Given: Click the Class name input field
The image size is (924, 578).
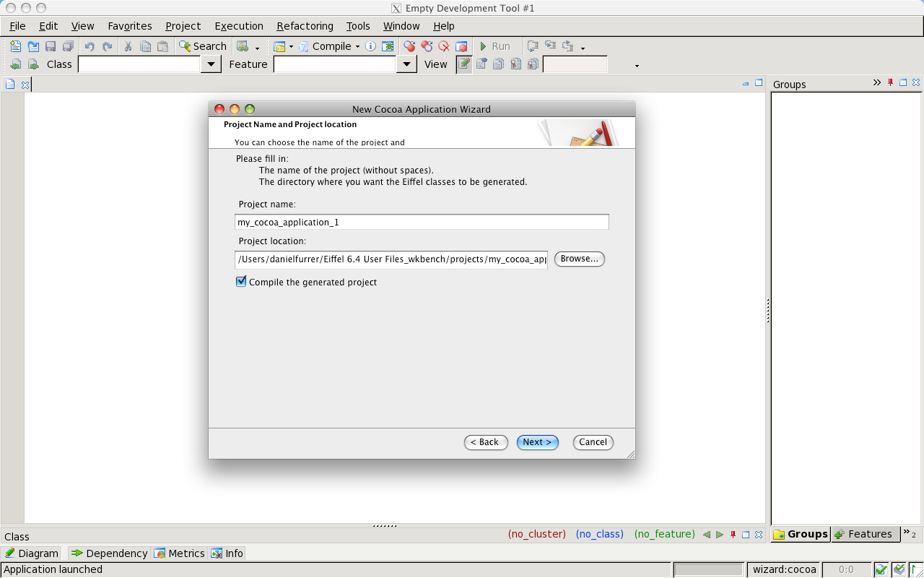Looking at the screenshot, I should pos(139,64).
